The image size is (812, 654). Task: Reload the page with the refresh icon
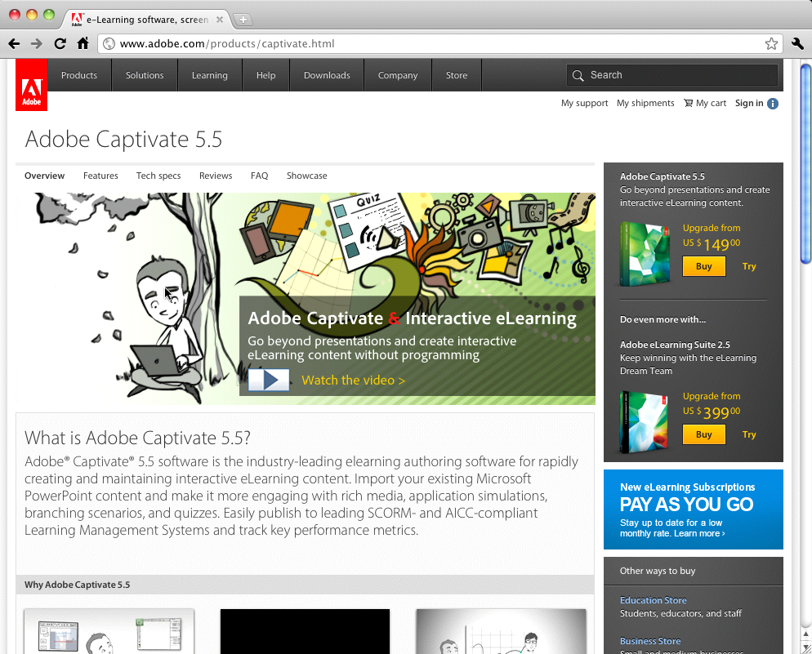tap(60, 44)
